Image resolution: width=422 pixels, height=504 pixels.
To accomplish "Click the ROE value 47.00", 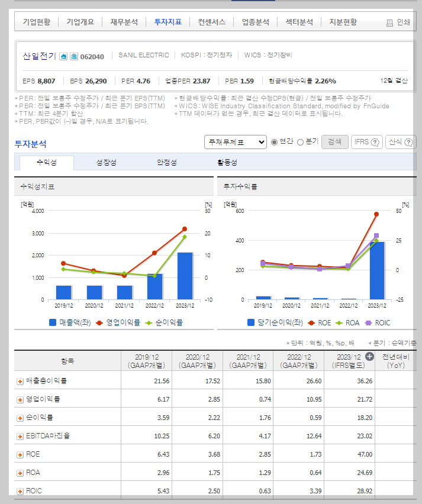I will [x=365, y=454].
